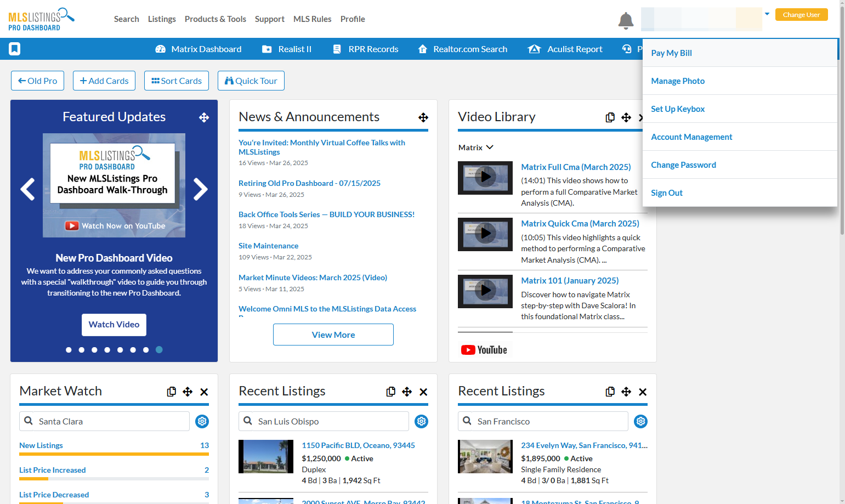Screen dimensions: 845x504
Task: Click move icon on News & Announcements card
Action: pos(423,117)
